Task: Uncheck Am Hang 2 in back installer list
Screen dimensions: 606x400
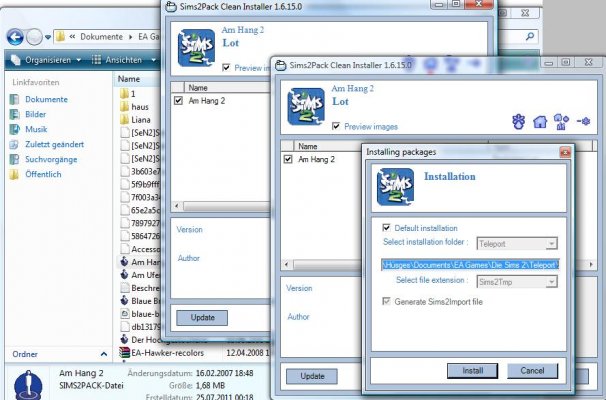Action: point(178,100)
